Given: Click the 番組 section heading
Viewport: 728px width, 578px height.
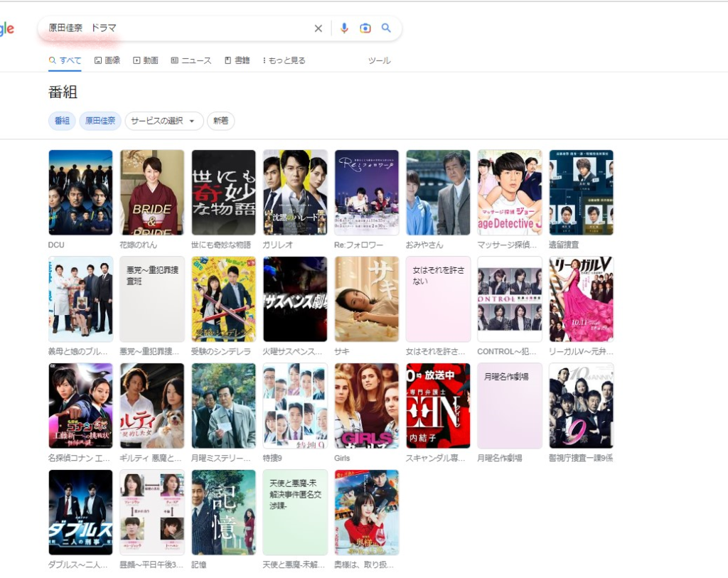Looking at the screenshot, I should (63, 92).
